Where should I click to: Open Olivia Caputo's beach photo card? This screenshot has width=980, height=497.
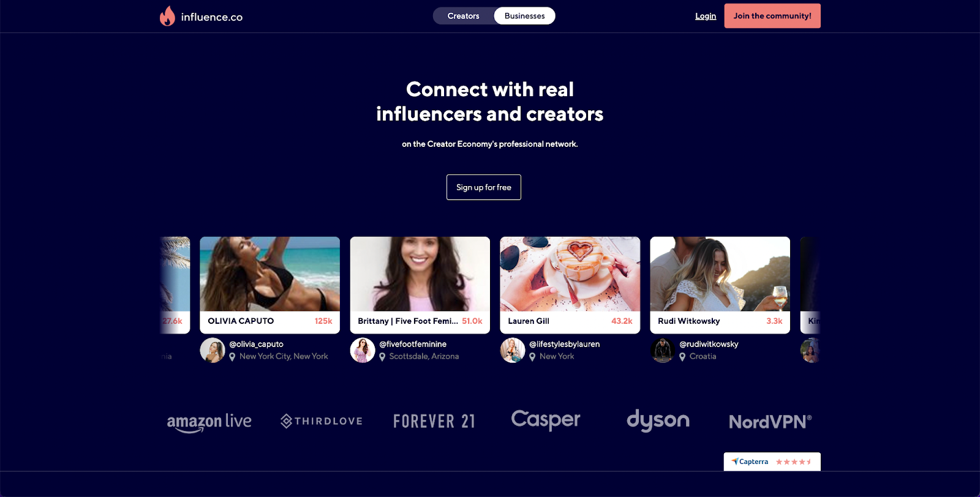click(x=269, y=285)
